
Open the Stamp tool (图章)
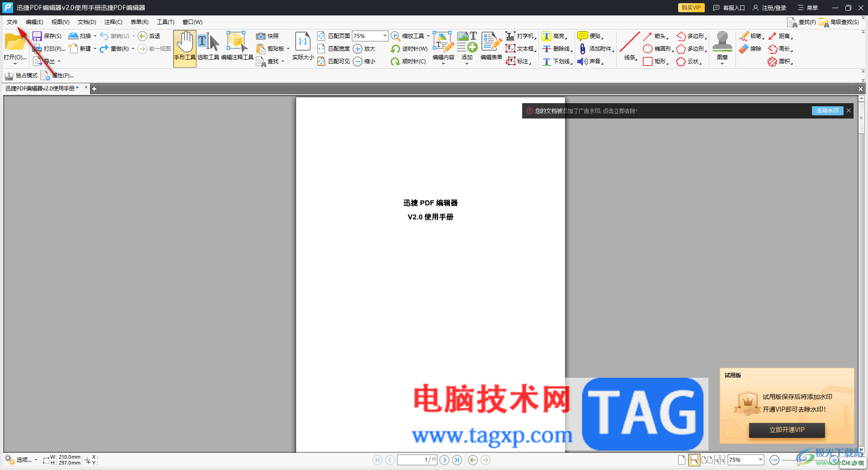point(722,46)
